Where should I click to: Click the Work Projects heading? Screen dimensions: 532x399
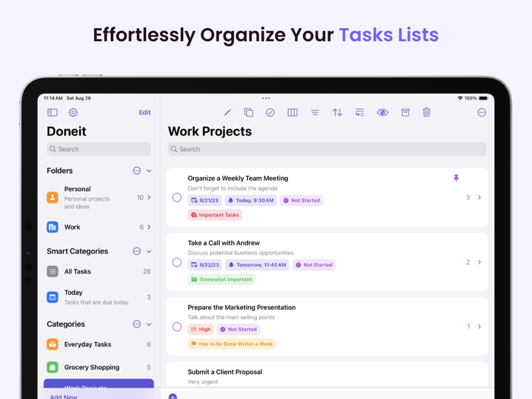point(210,131)
